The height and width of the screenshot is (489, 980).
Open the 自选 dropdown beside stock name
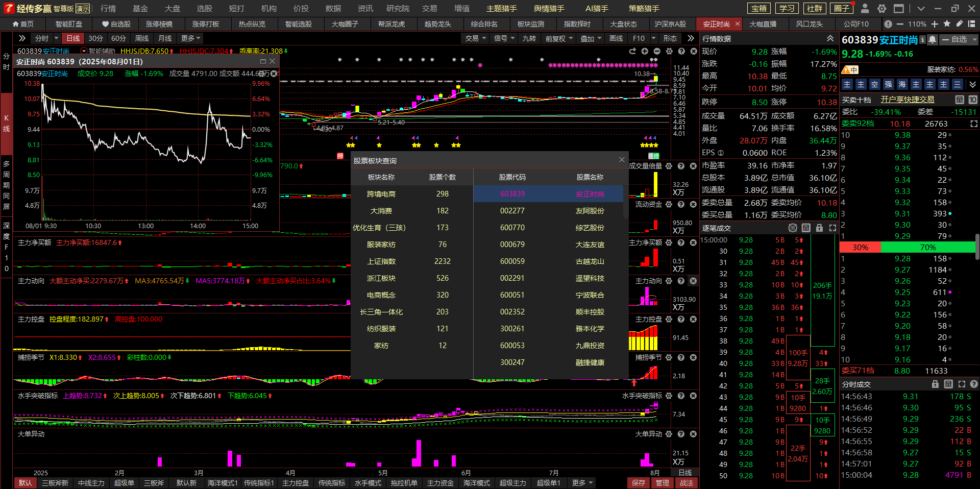pos(974,40)
